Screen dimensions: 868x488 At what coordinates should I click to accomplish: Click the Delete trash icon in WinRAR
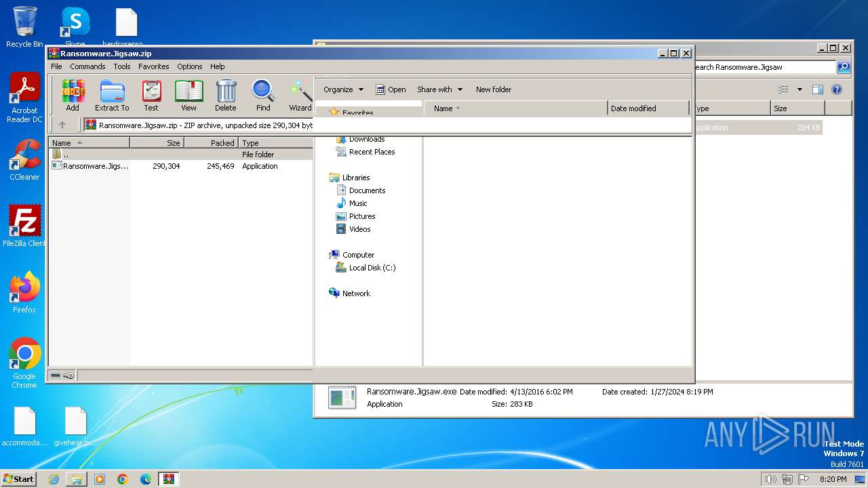click(x=226, y=95)
